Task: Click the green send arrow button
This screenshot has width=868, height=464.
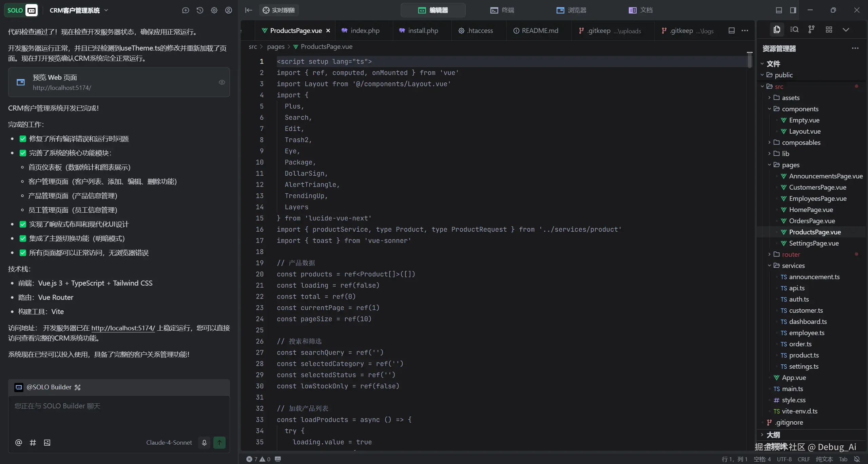Action: 219,442
